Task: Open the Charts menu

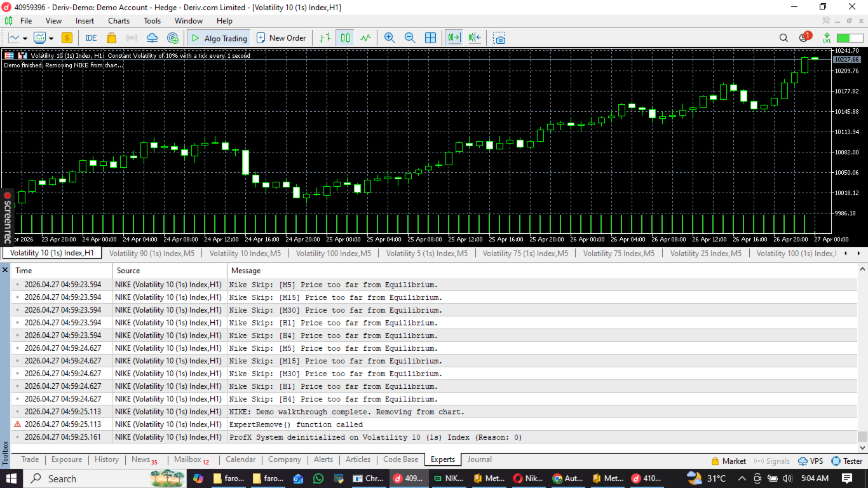Action: pyautogui.click(x=119, y=21)
